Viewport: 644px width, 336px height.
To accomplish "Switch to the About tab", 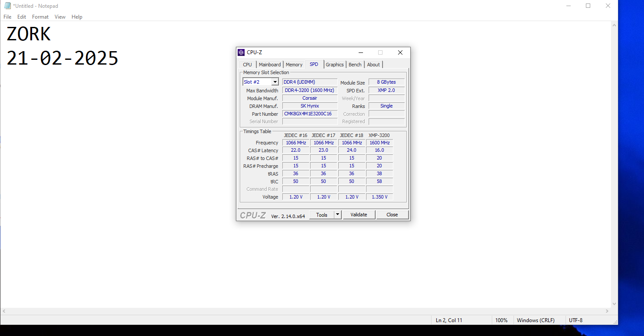I will (373, 65).
